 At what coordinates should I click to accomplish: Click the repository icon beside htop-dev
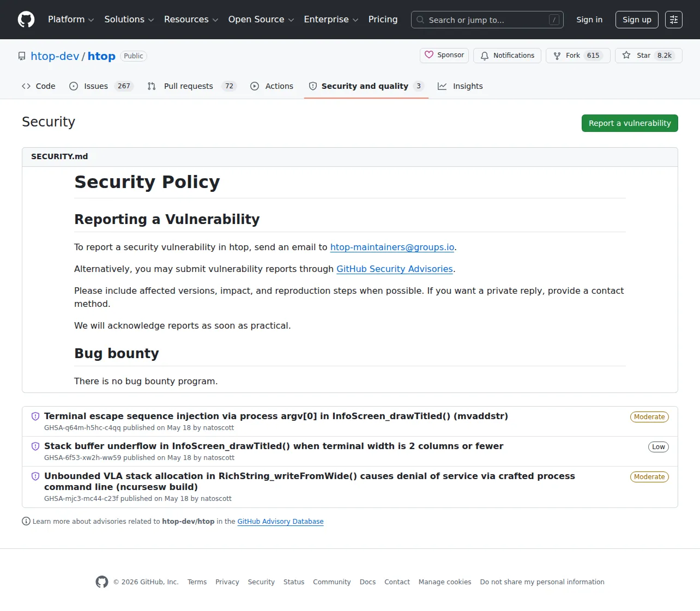[22, 56]
